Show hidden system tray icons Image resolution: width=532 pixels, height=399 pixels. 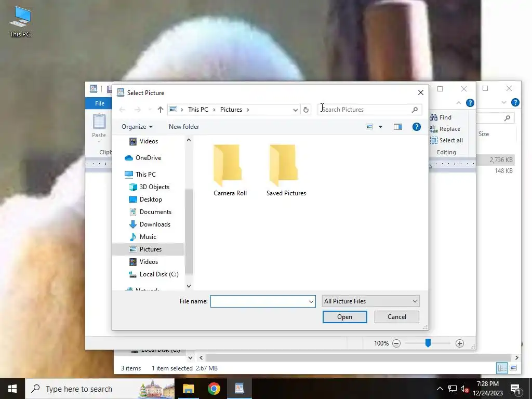coord(440,389)
